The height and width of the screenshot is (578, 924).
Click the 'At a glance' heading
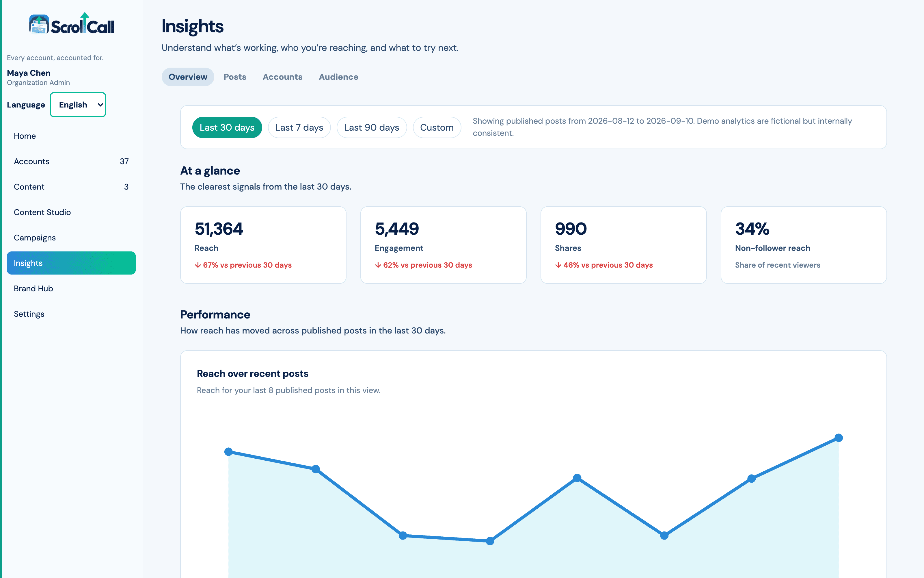pyautogui.click(x=210, y=171)
